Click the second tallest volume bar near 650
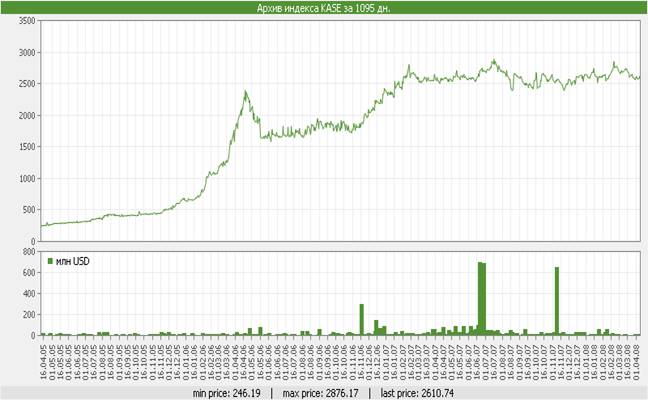Viewport: 648px width, 400px height. click(x=556, y=300)
